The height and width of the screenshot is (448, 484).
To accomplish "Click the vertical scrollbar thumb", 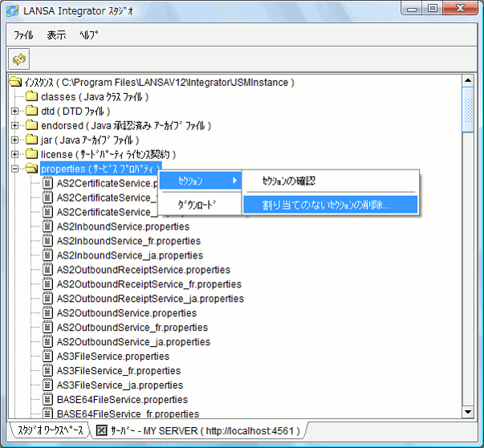I will pos(468,110).
